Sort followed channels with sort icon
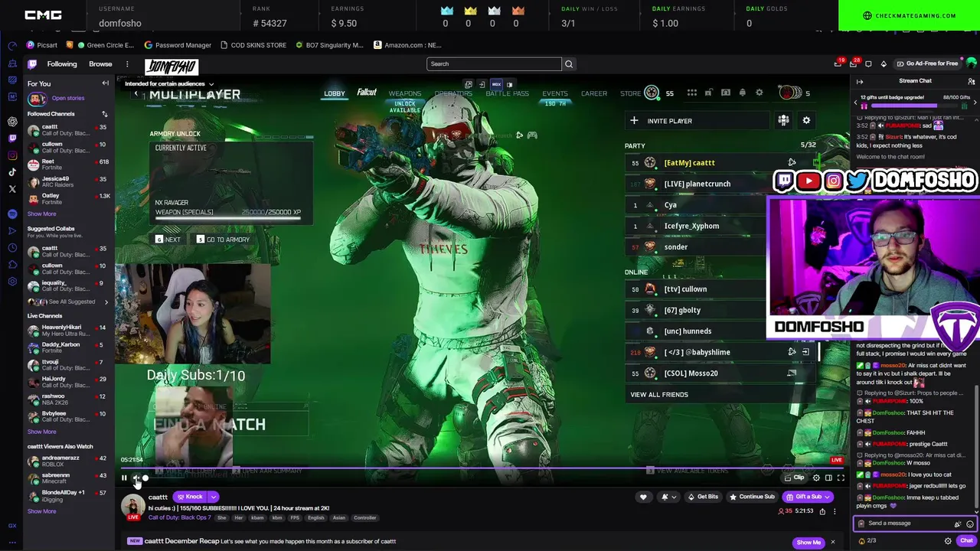980x551 pixels. point(104,114)
